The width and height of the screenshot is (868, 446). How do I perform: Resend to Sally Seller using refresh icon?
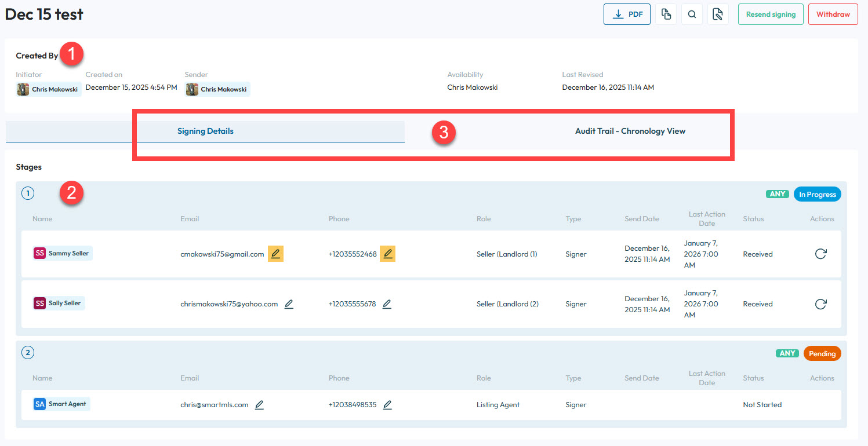pos(820,304)
